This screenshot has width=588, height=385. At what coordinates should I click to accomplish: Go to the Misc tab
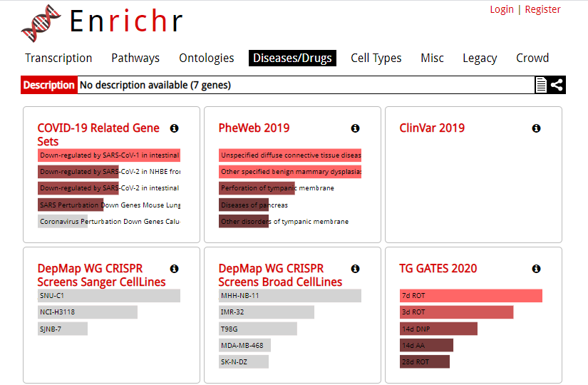pos(432,58)
